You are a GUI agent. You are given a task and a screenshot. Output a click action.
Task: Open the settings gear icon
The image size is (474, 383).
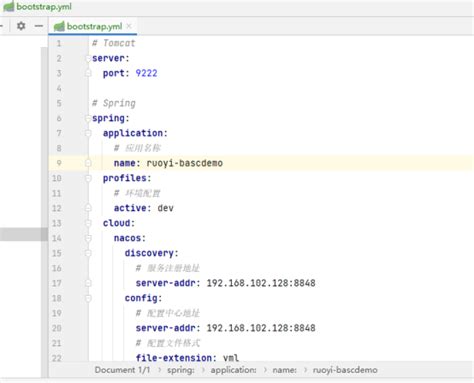point(21,26)
